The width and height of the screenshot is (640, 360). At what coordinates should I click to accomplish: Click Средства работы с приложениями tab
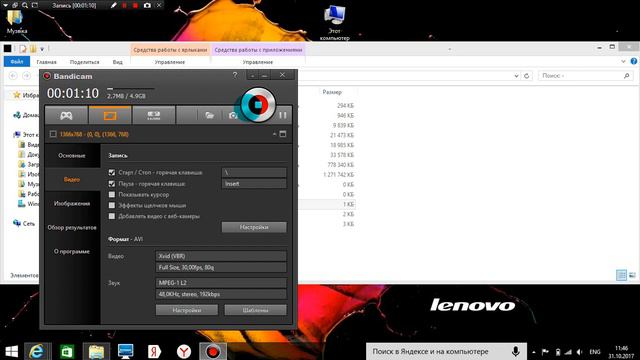258,50
